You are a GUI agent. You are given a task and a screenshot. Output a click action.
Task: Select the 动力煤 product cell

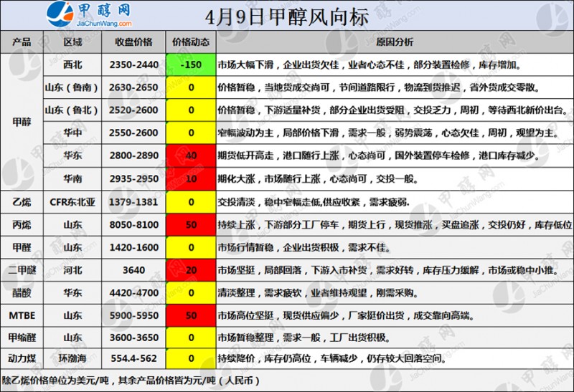click(22, 358)
